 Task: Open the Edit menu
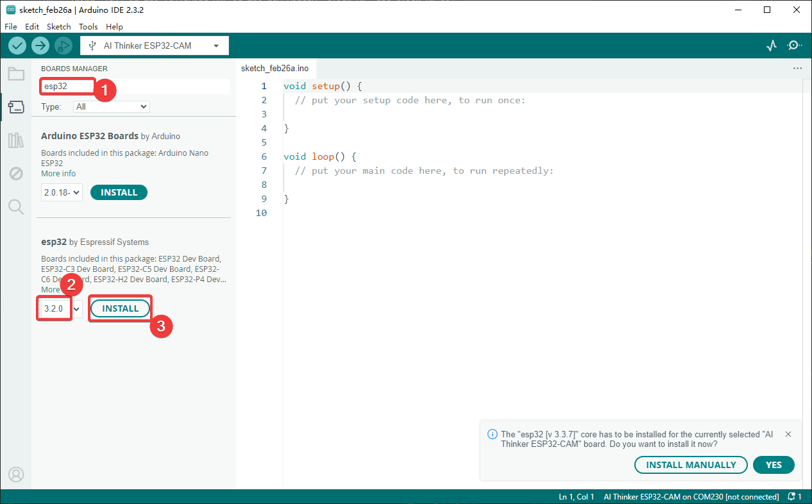32,27
